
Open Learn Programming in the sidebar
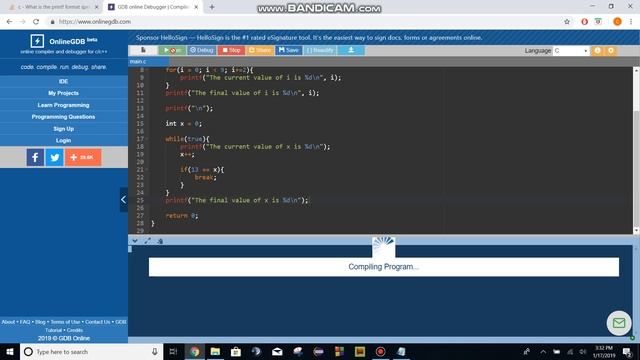64,105
